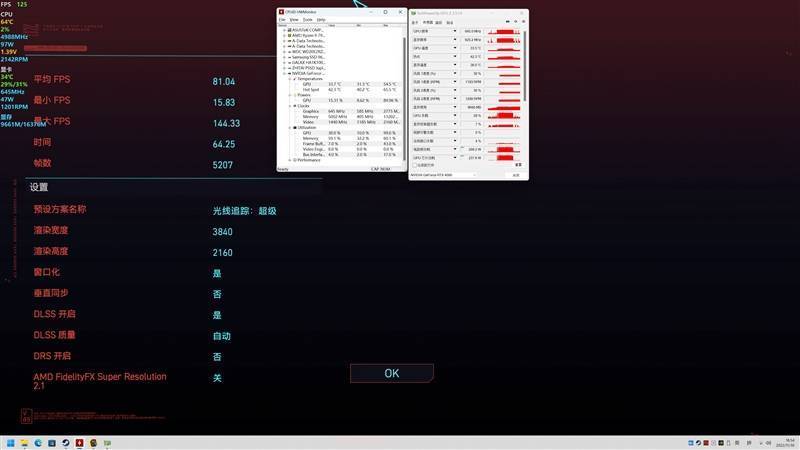
Task: Expand the WDC drive node in HWMonitor
Action: [x=284, y=52]
